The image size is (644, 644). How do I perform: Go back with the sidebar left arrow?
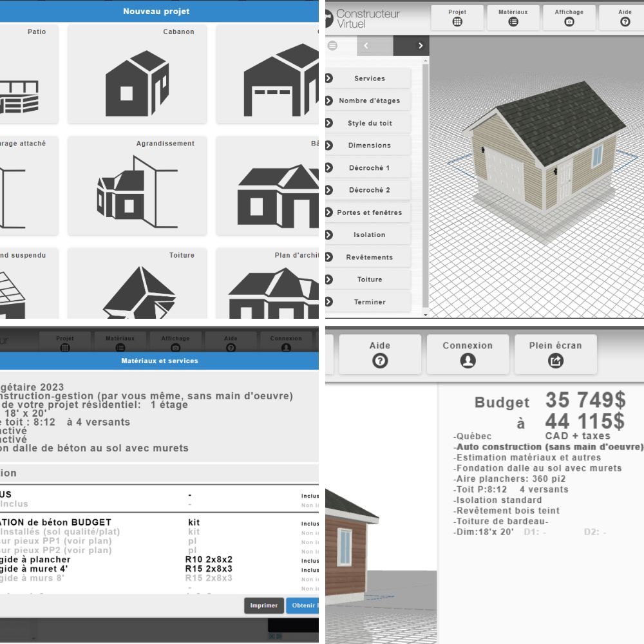[x=366, y=46]
